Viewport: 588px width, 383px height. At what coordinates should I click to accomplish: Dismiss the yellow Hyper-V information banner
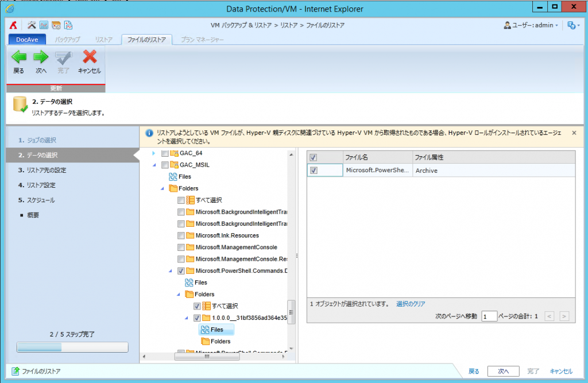(x=574, y=133)
